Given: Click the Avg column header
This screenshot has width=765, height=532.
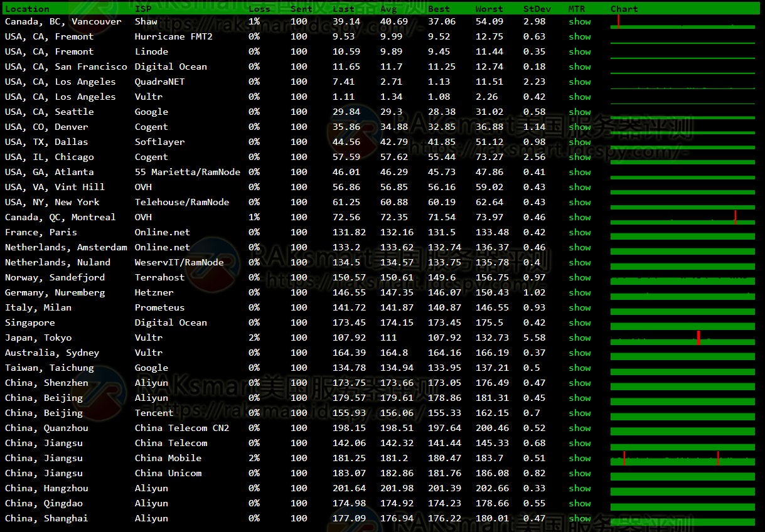Looking at the screenshot, I should pos(388,9).
